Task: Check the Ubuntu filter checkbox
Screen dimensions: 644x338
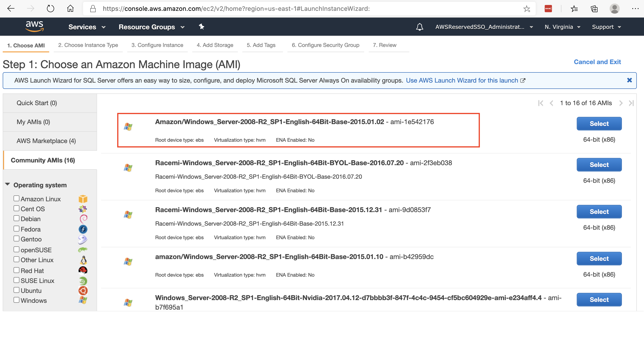Action: [16, 290]
